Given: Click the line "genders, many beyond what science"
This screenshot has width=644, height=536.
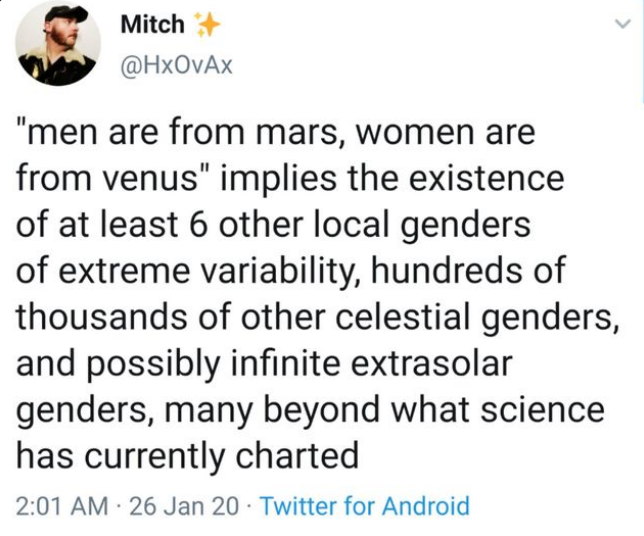Looking at the screenshot, I should coord(310,408).
